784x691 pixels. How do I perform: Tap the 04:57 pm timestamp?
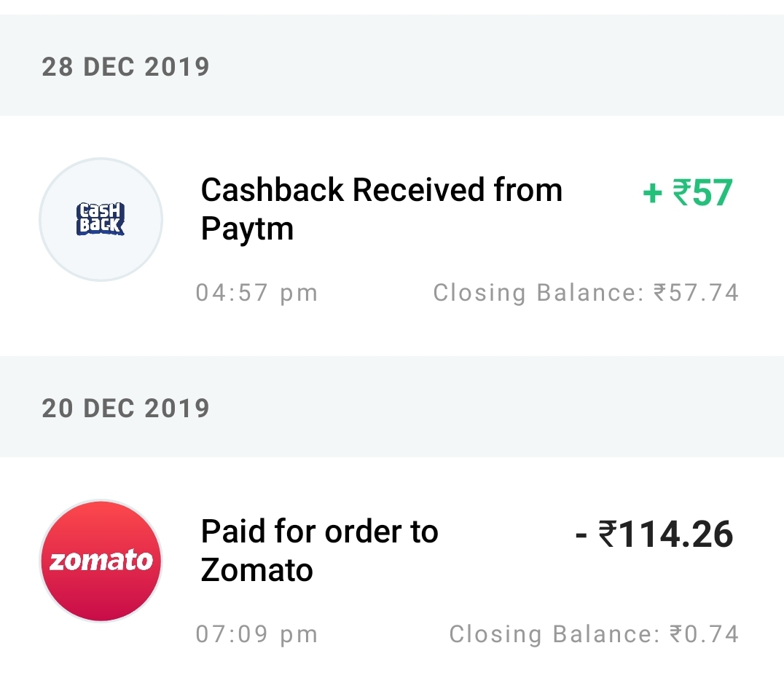click(256, 293)
